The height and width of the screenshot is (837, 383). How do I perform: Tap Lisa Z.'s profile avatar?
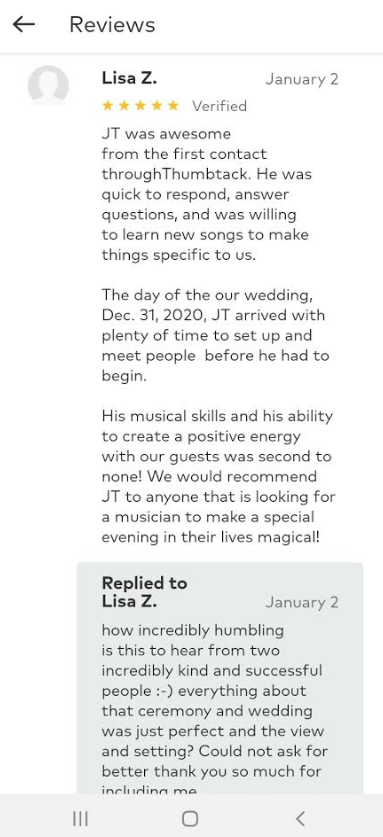[48, 85]
